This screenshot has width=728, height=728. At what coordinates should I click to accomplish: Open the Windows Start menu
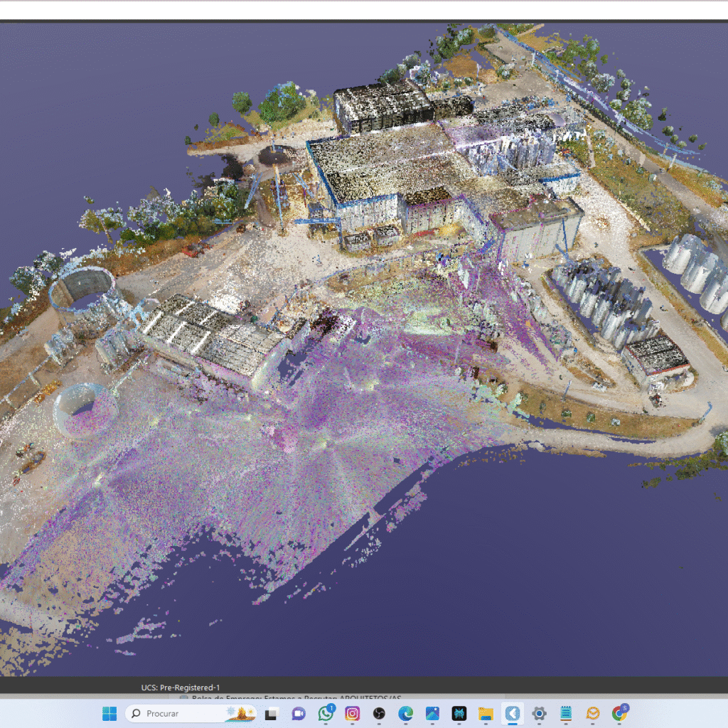coord(109,713)
